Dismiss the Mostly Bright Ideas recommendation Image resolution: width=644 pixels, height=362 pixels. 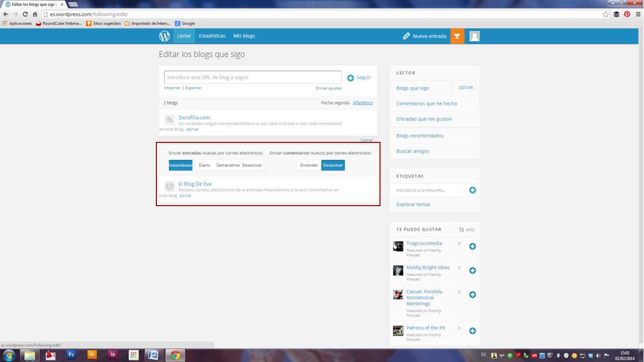459,268
